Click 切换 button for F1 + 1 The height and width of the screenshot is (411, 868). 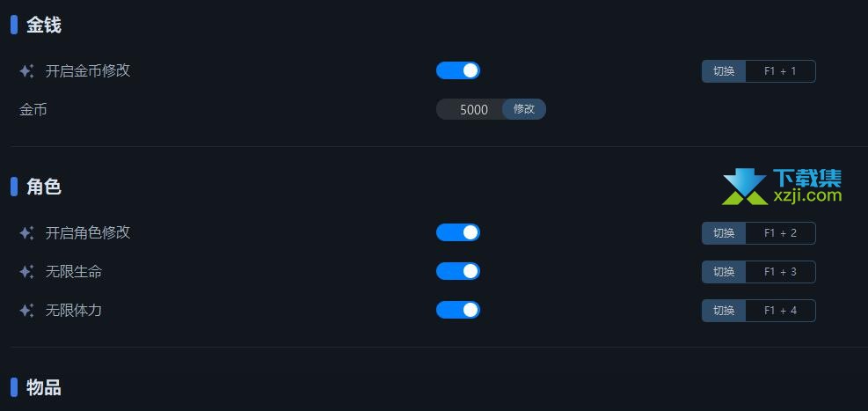[724, 71]
